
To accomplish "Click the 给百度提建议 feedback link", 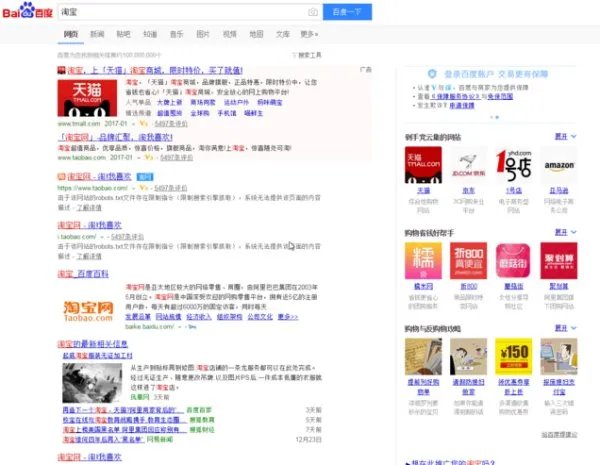I will (x=559, y=435).
